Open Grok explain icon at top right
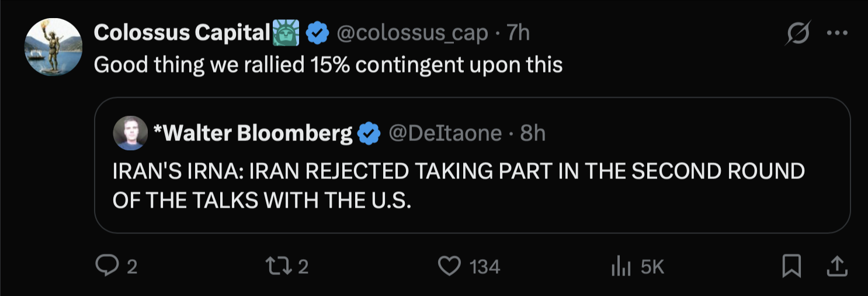Image resolution: width=868 pixels, height=296 pixels. pos(797,35)
